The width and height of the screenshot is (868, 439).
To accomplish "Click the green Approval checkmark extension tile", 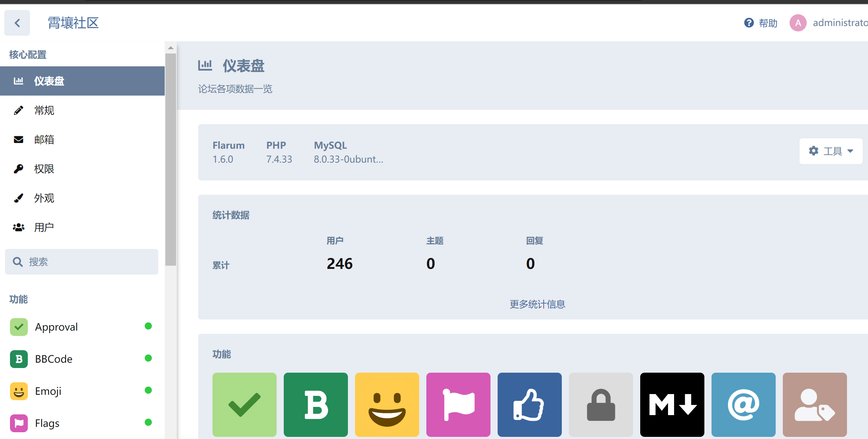I will tap(244, 404).
